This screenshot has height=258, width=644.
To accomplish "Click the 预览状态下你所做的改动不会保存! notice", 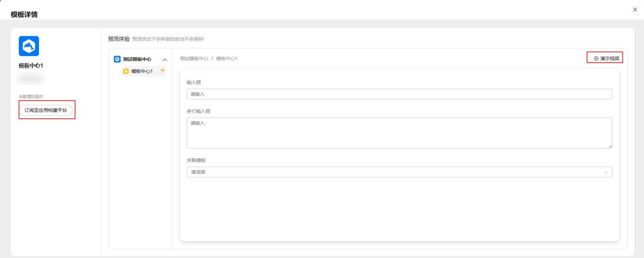I will [168, 39].
